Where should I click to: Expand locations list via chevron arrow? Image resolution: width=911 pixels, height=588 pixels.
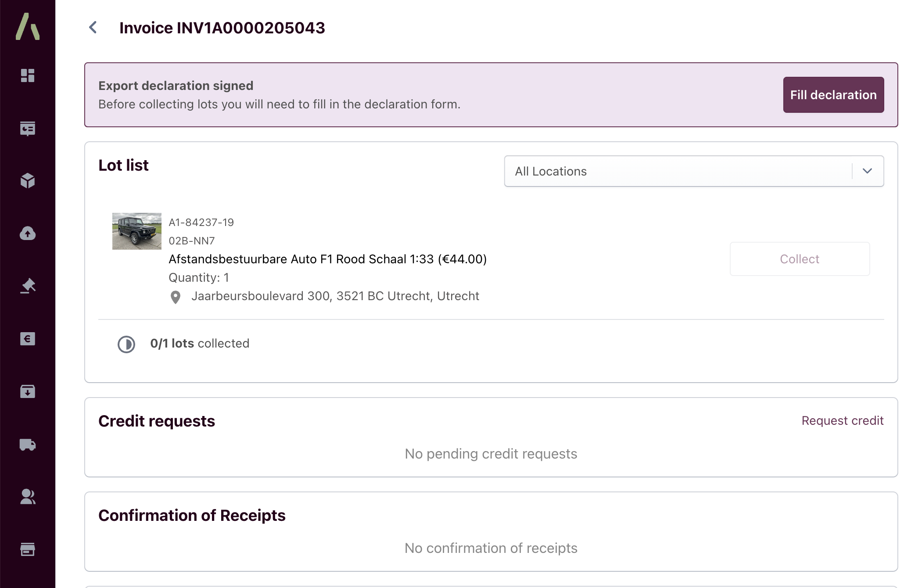[867, 171]
